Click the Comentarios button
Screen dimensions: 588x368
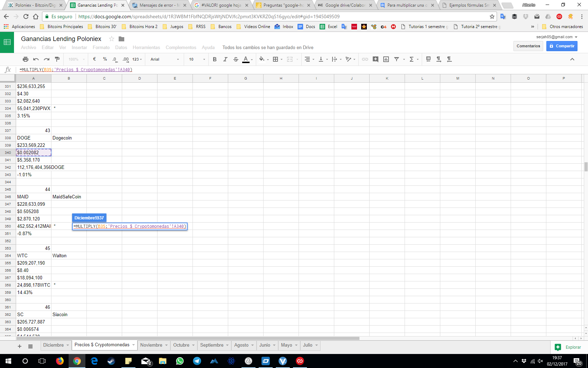click(528, 46)
